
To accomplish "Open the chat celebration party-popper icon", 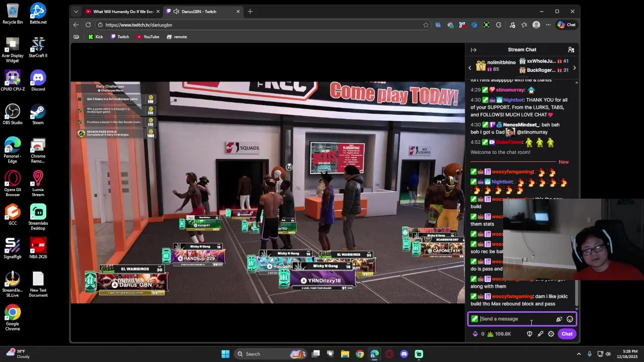I will click(x=559, y=319).
